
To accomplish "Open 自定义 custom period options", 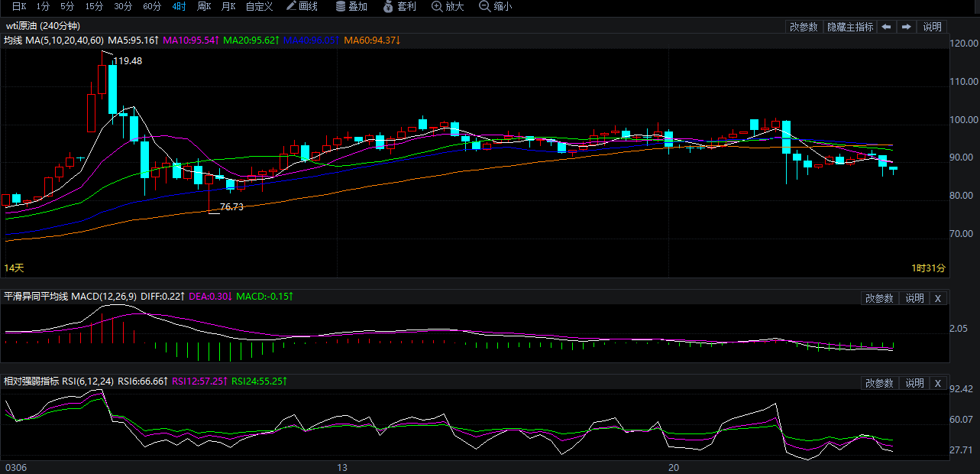I will coord(259,7).
